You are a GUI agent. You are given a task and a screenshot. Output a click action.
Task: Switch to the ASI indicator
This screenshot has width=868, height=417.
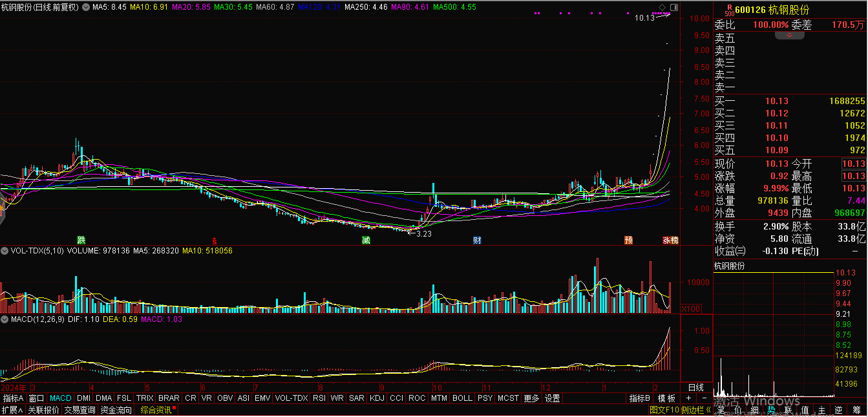(x=244, y=398)
